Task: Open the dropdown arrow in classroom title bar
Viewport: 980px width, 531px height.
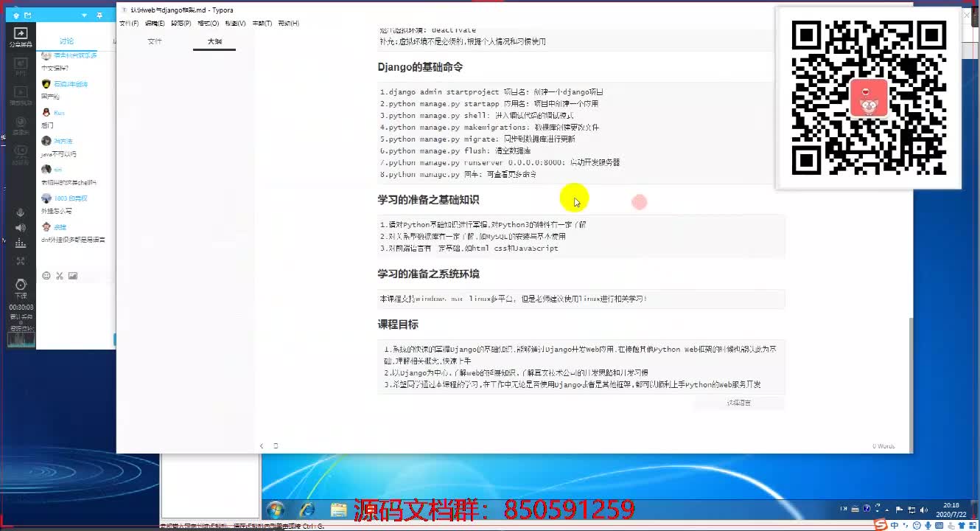Action: point(83,15)
